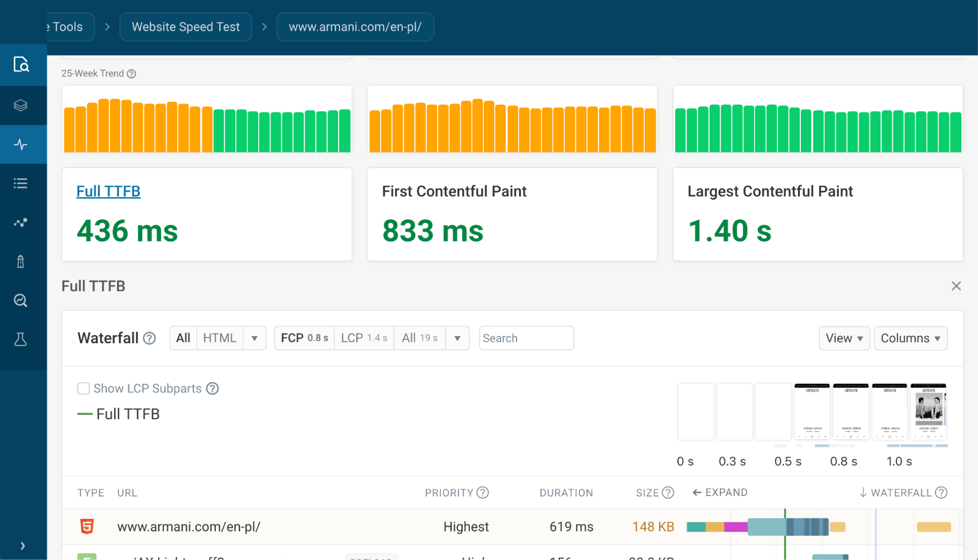
Task: Click the help icon next to 25-Week Trend
Action: [x=131, y=74]
